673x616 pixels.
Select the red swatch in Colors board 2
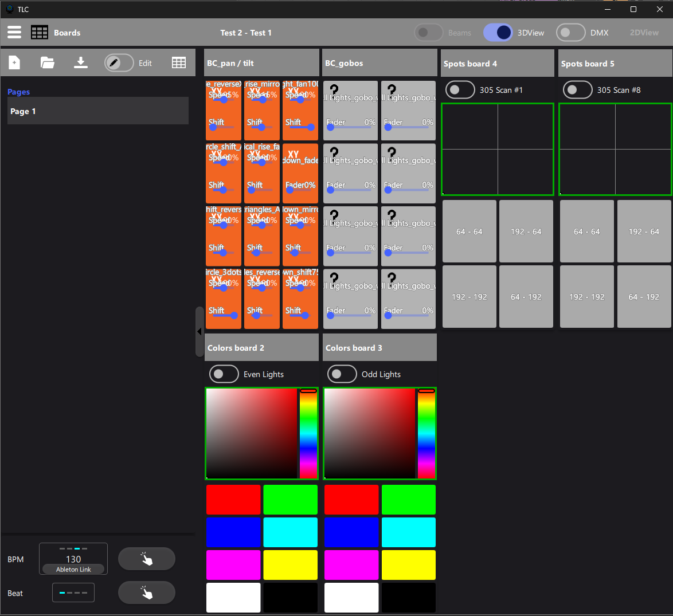point(233,499)
